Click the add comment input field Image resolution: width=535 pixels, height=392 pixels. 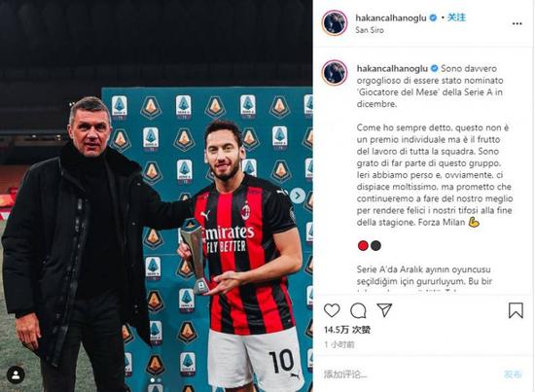click(410, 374)
